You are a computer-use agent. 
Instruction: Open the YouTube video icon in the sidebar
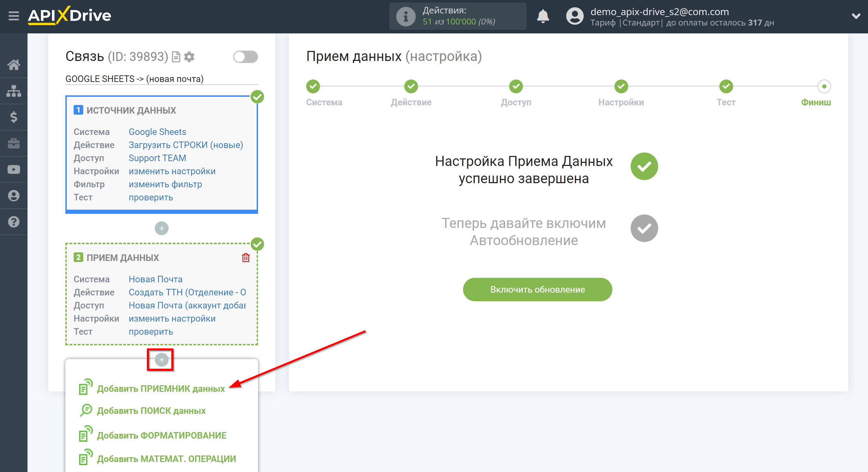tap(14, 169)
